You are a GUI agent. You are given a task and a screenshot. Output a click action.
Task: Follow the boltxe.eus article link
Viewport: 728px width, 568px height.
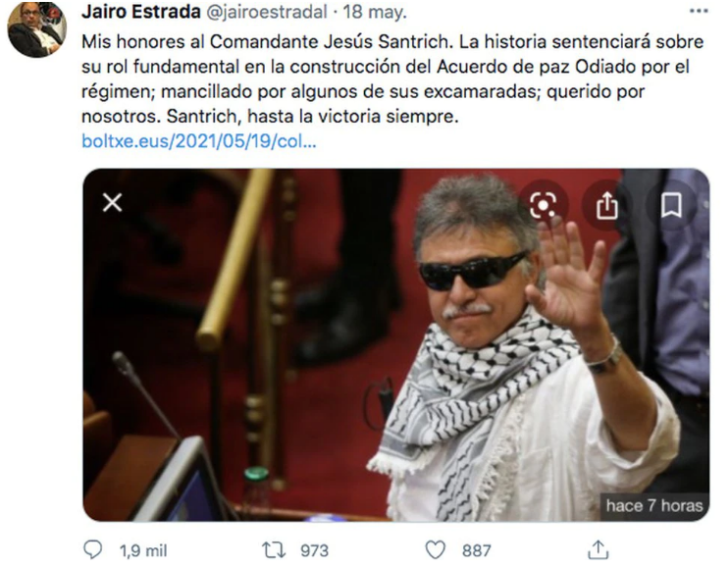click(x=199, y=140)
